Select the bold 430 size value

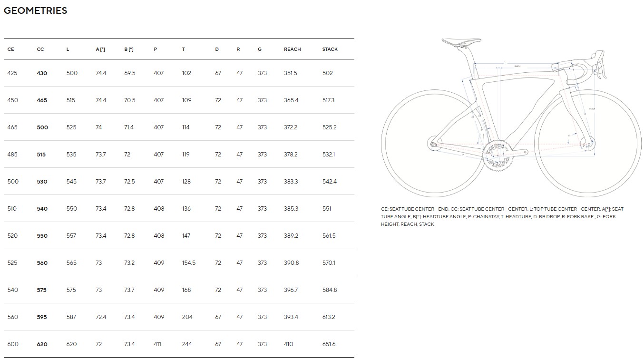pos(42,73)
